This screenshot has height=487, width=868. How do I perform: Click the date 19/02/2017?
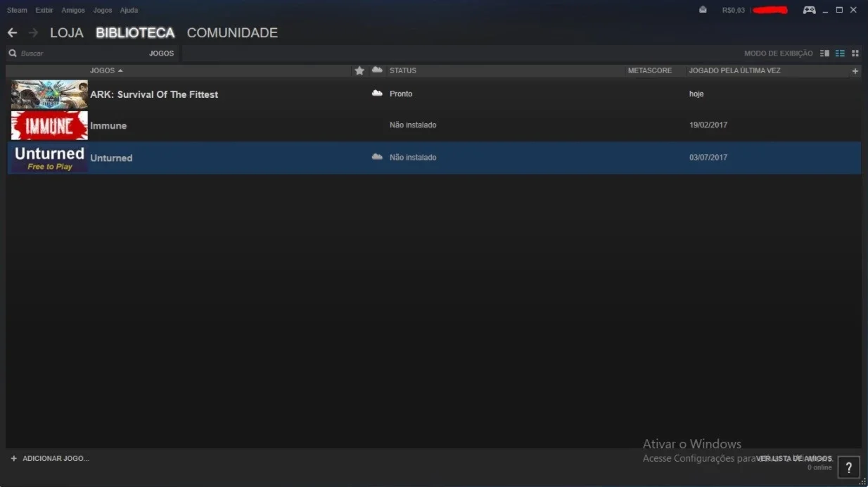[708, 125]
